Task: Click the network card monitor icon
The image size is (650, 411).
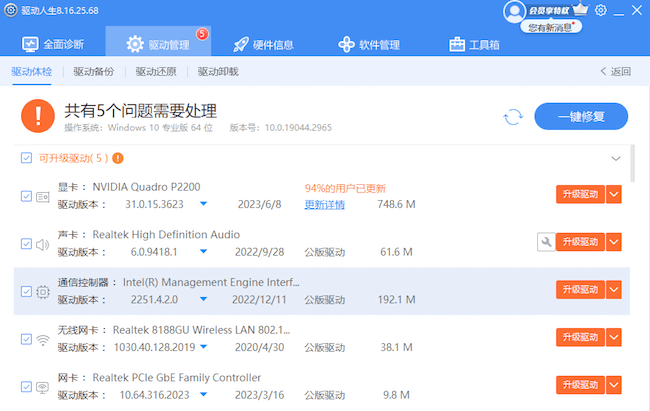Action: (43, 388)
